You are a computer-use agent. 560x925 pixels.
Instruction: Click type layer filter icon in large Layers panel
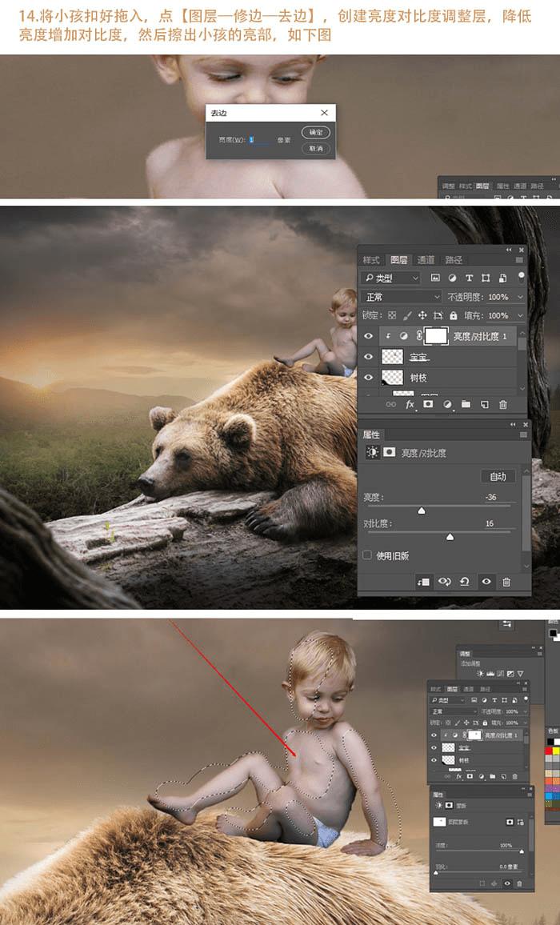point(469,278)
